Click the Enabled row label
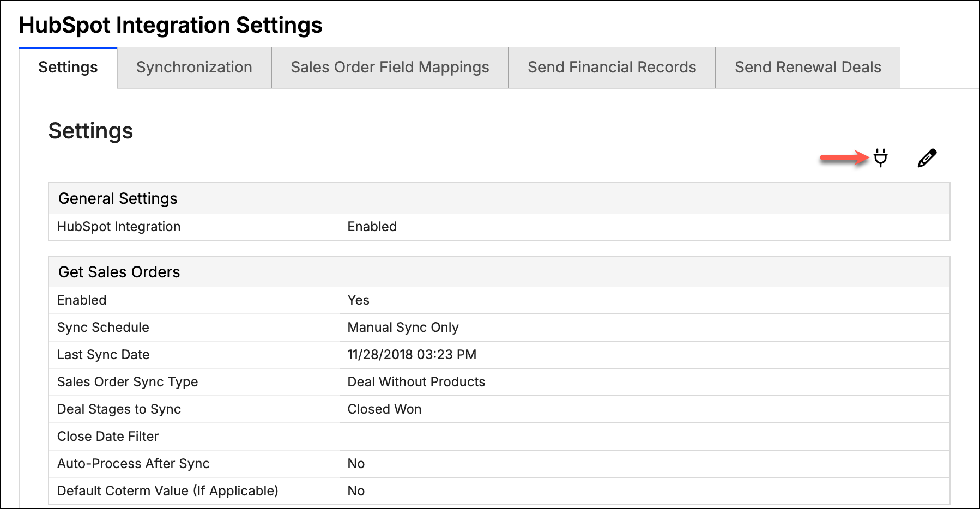Viewport: 980px width, 509px height. click(82, 300)
